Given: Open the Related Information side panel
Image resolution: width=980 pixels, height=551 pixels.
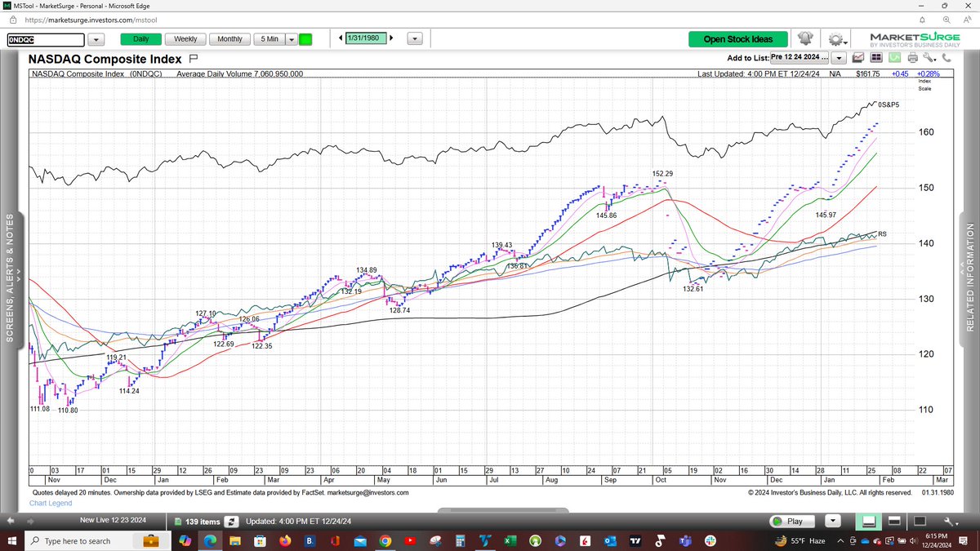Looking at the screenshot, I should [970, 278].
